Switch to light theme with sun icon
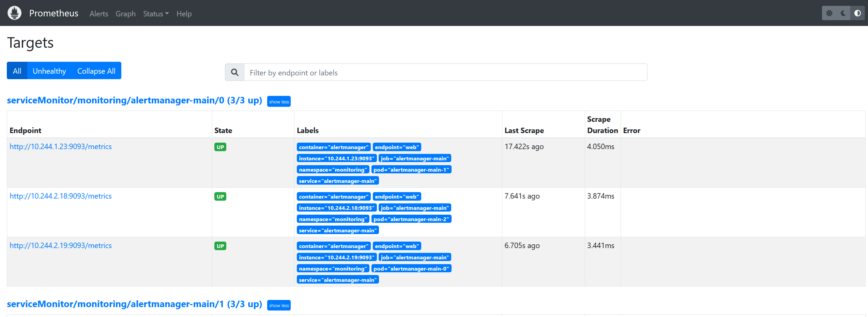868x317 pixels. pos(829,13)
